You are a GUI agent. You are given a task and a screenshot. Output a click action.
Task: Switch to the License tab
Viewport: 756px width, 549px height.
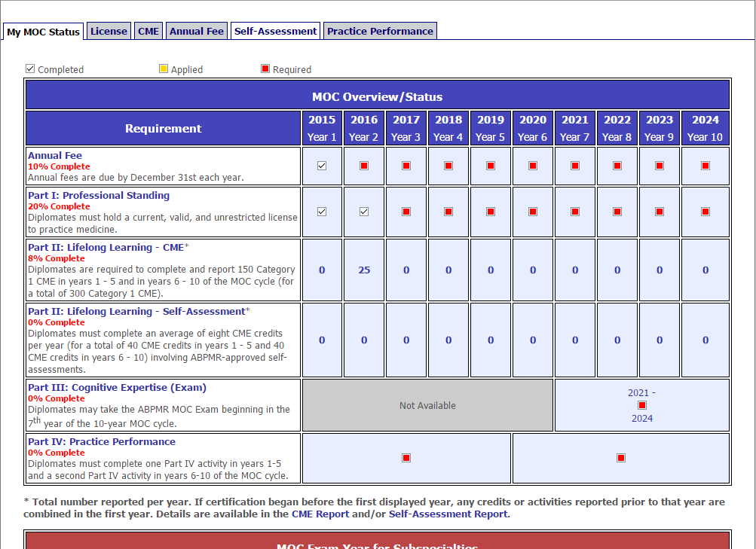109,32
